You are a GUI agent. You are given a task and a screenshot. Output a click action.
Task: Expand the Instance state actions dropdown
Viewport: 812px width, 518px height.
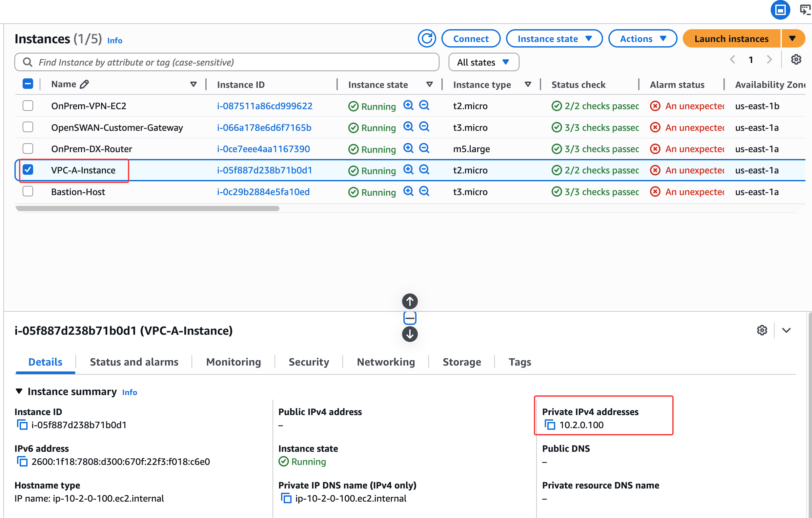[554, 39]
